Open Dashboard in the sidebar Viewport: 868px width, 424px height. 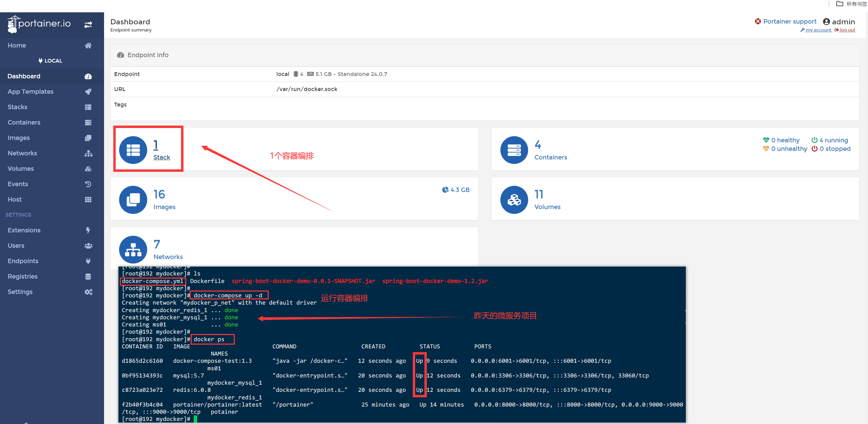24,76
